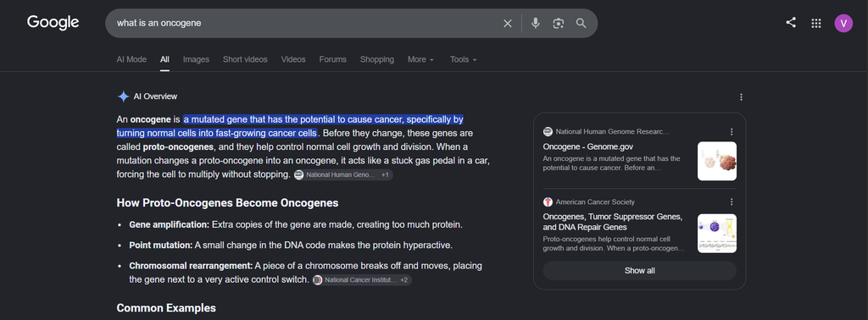This screenshot has height=320, width=868.
Task: Expand National Cancer Institute +2 citation chip
Action: [x=362, y=280]
